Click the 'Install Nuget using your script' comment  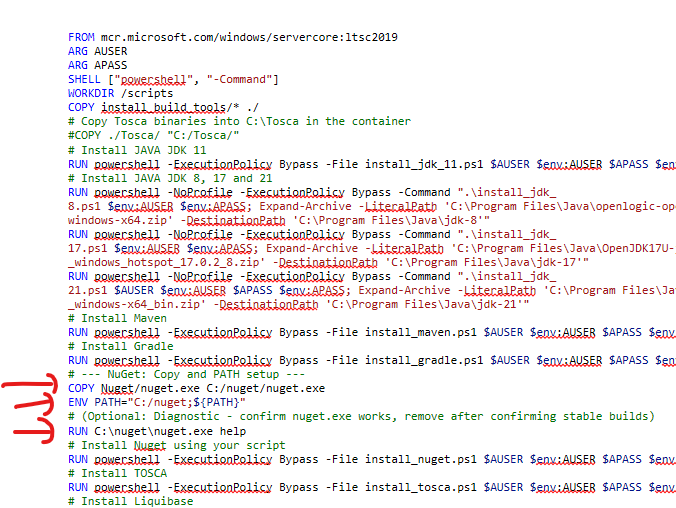[x=177, y=445]
